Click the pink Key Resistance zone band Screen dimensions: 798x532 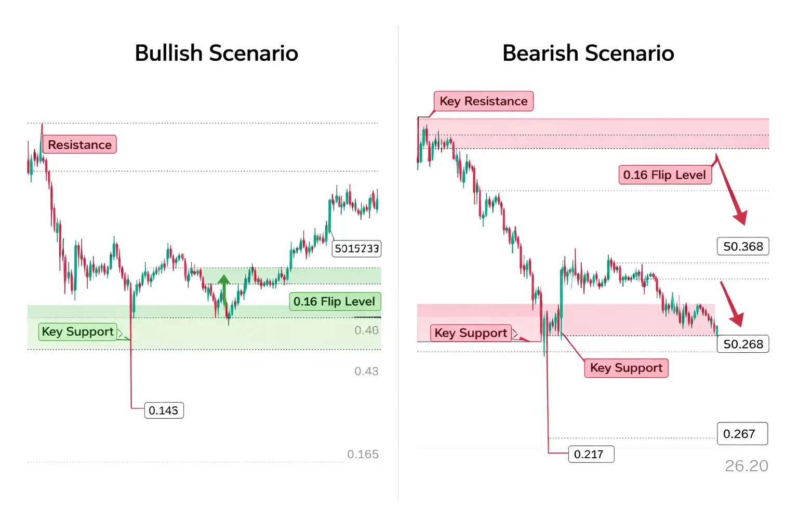(x=593, y=134)
